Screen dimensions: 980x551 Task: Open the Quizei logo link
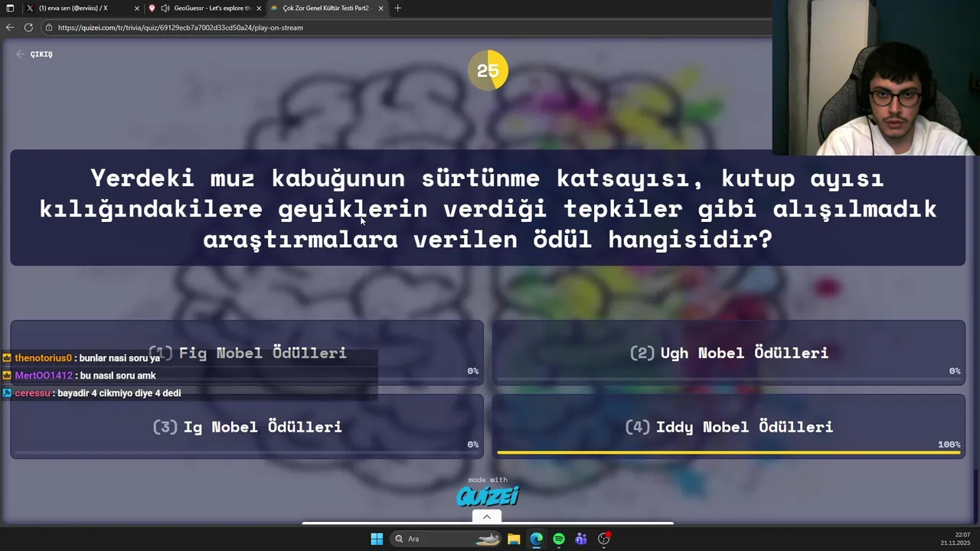click(488, 496)
